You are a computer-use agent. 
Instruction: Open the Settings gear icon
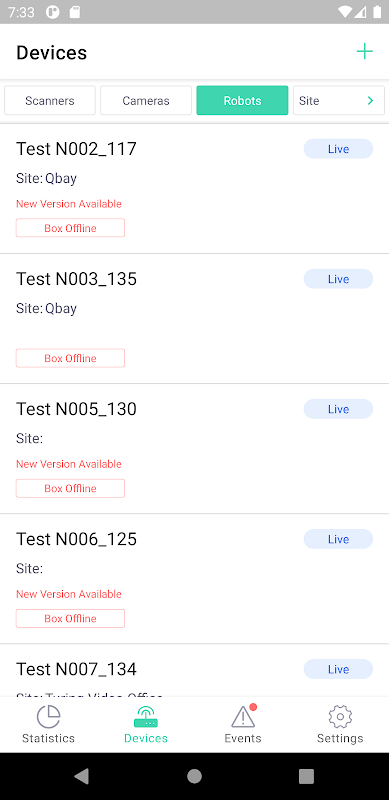[340, 717]
